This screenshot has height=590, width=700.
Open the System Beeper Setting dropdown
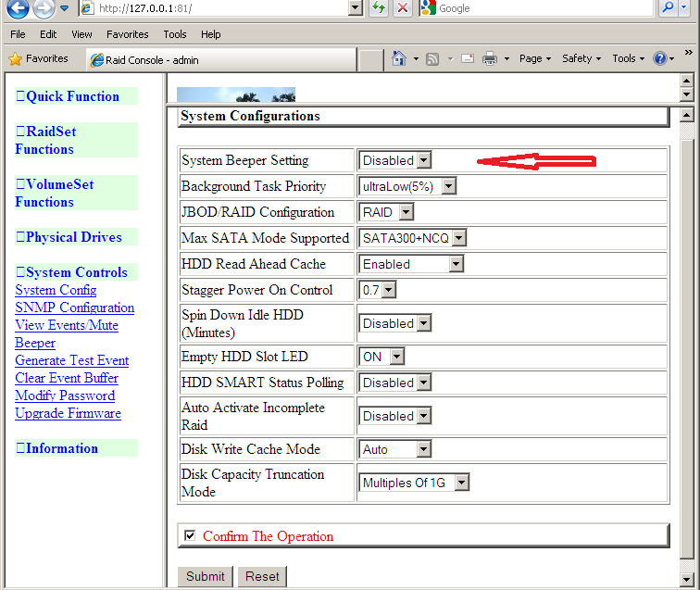[395, 160]
